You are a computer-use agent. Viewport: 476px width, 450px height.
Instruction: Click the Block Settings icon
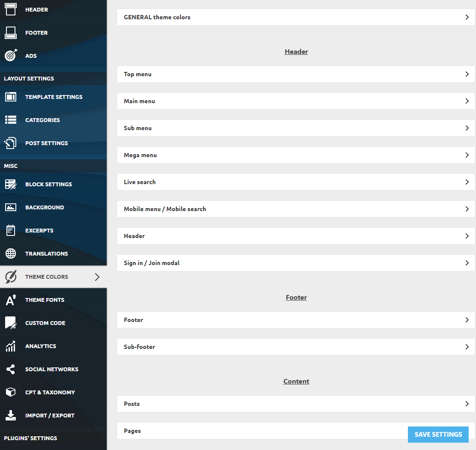pyautogui.click(x=11, y=184)
